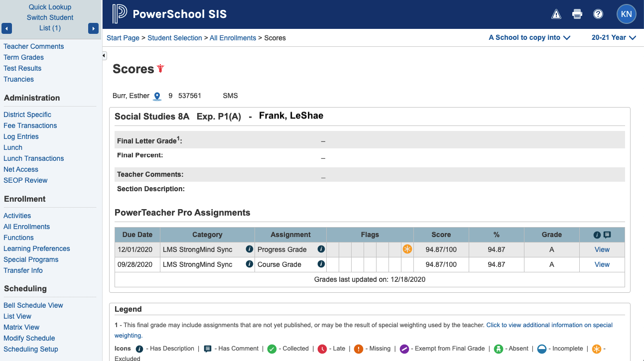Image resolution: width=644 pixels, height=361 pixels.
Task: Open the help question mark icon
Action: click(x=598, y=14)
